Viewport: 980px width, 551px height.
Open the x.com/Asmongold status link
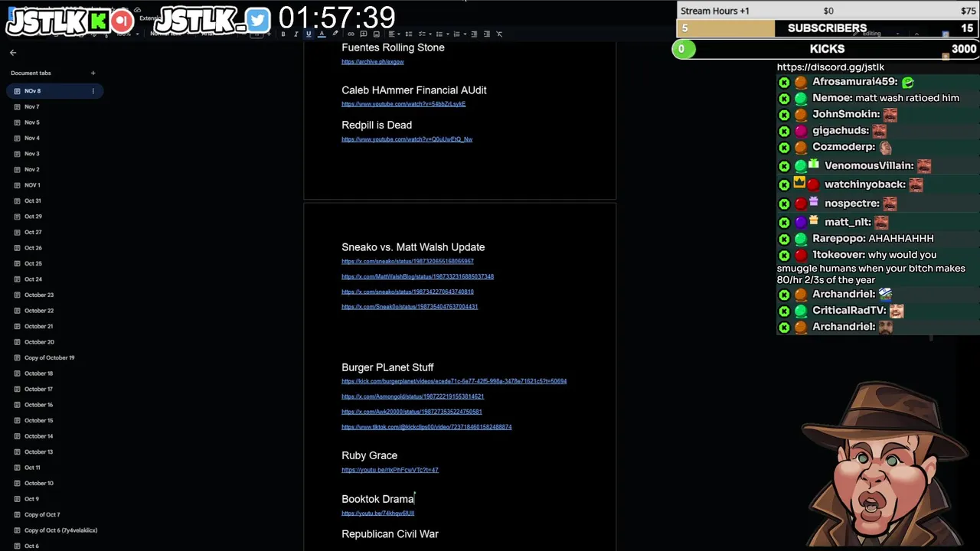click(x=413, y=396)
